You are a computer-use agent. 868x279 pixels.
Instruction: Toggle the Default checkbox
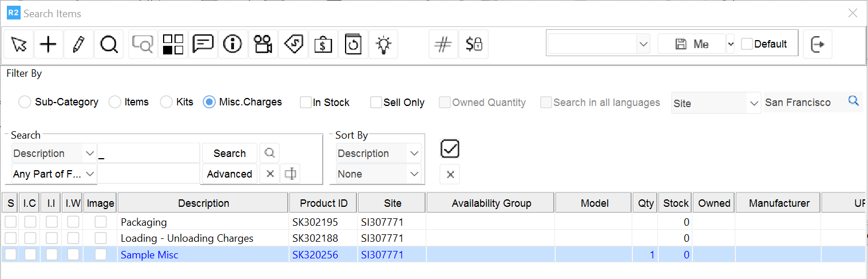click(747, 44)
